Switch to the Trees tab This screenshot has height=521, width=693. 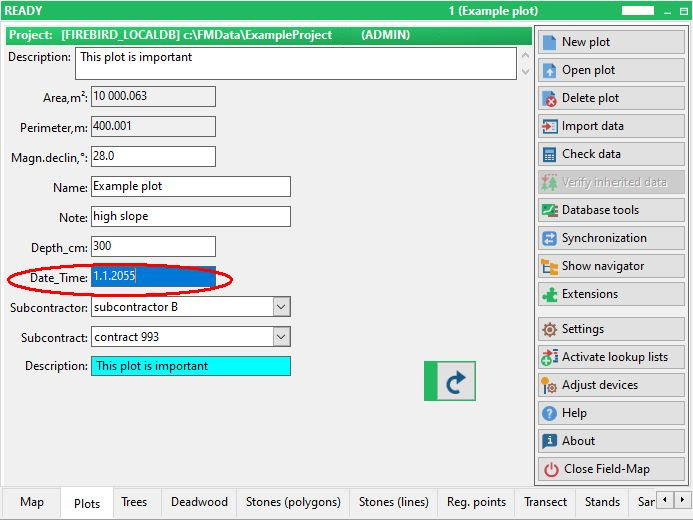tap(134, 502)
